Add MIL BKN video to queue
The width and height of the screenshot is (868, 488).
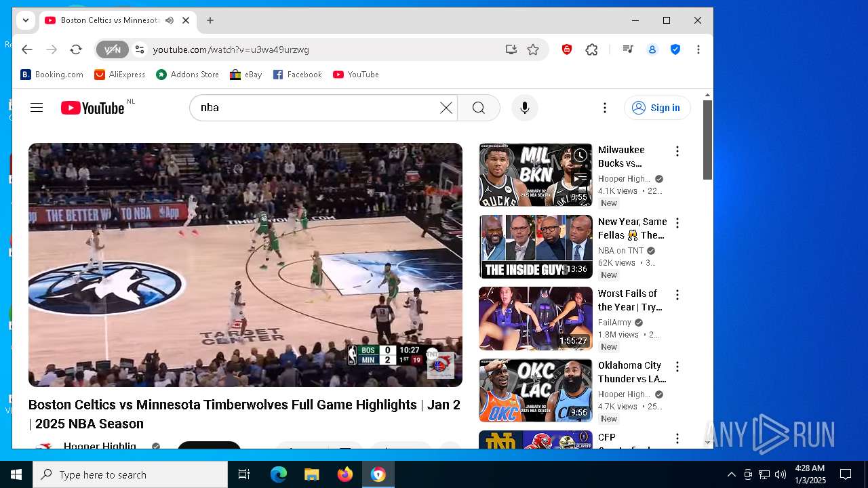click(x=580, y=178)
